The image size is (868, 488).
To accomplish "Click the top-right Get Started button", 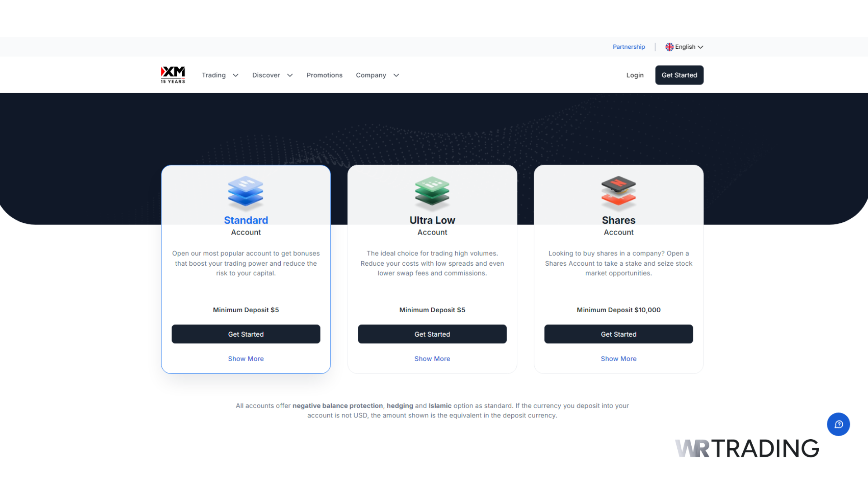I will click(x=679, y=75).
